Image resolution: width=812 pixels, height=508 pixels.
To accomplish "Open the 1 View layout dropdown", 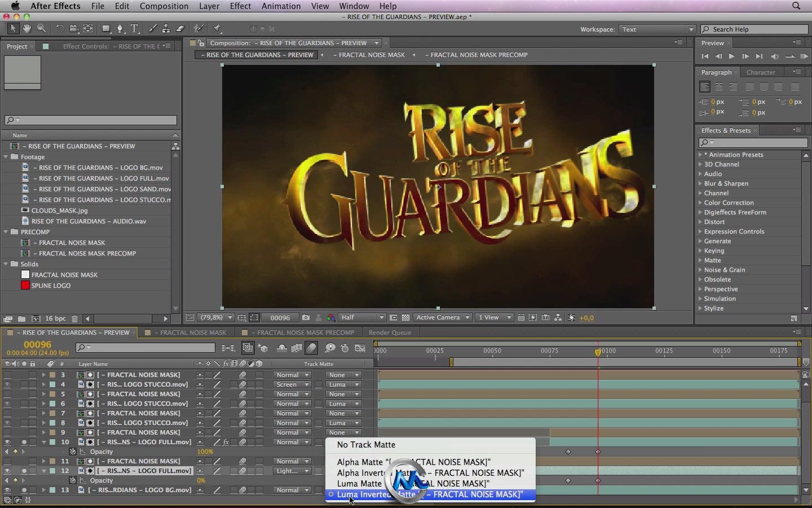I will 495,318.
